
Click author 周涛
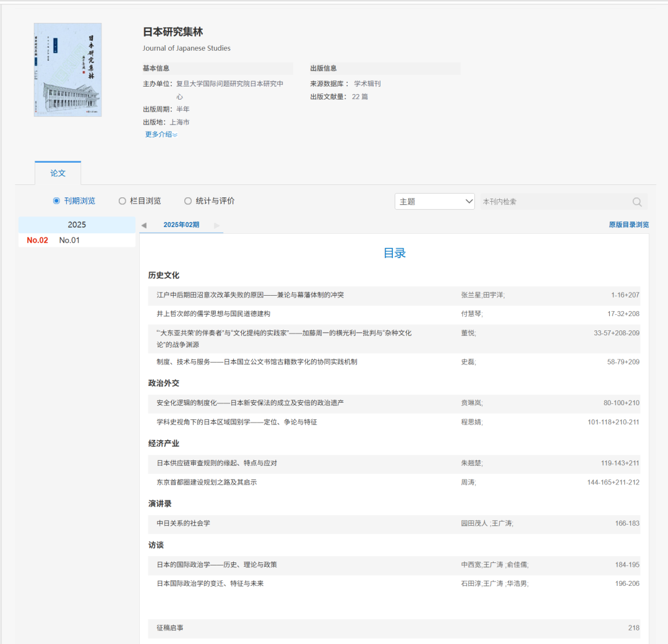468,482
